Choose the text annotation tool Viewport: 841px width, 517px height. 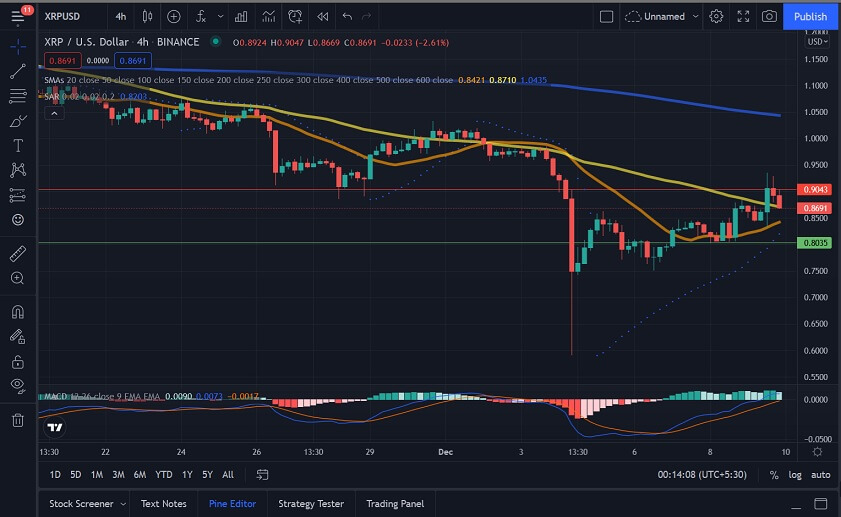tap(17, 145)
